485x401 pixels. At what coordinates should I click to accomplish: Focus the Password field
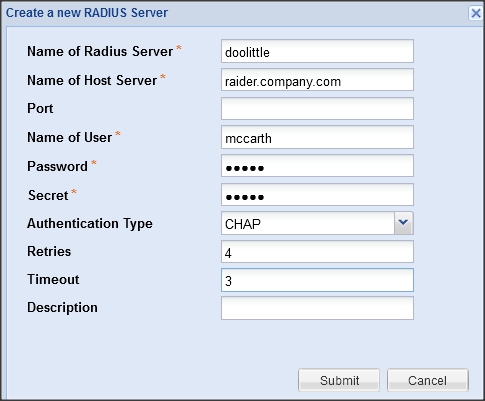click(x=317, y=166)
